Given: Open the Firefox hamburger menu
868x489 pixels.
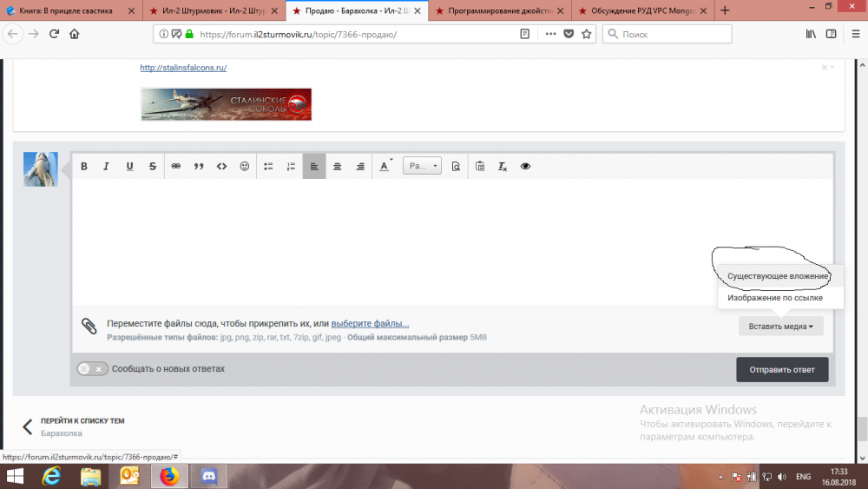Looking at the screenshot, I should tap(855, 35).
